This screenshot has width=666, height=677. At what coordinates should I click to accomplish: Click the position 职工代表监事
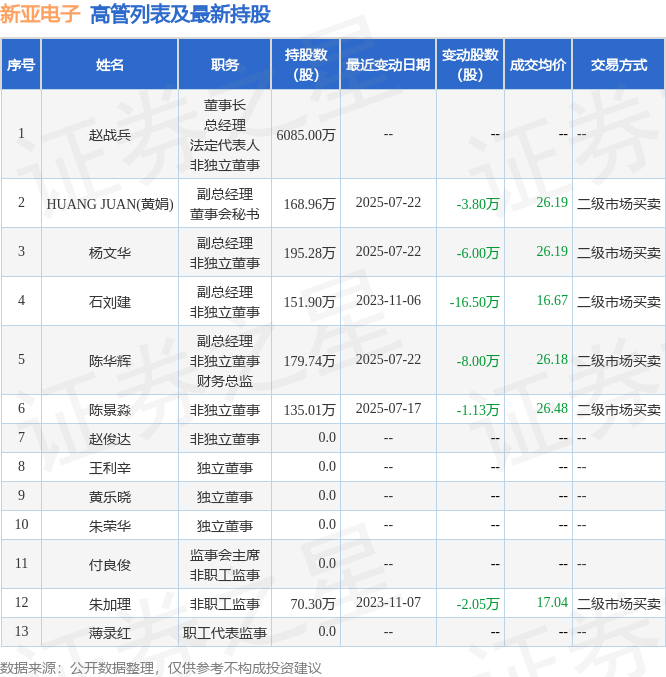pos(225,633)
